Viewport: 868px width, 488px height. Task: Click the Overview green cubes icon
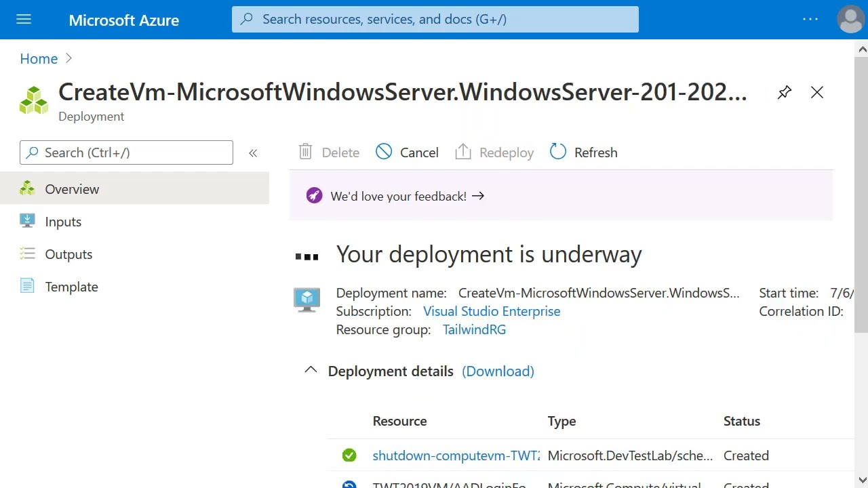tap(27, 188)
